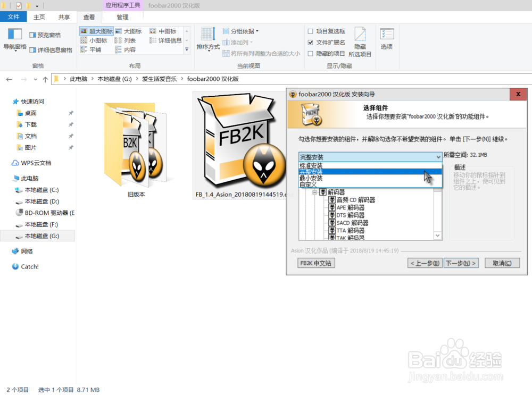Open Quick access (快速访问) in sidebar
Image resolution: width=532 pixels, height=395 pixels.
tap(29, 102)
